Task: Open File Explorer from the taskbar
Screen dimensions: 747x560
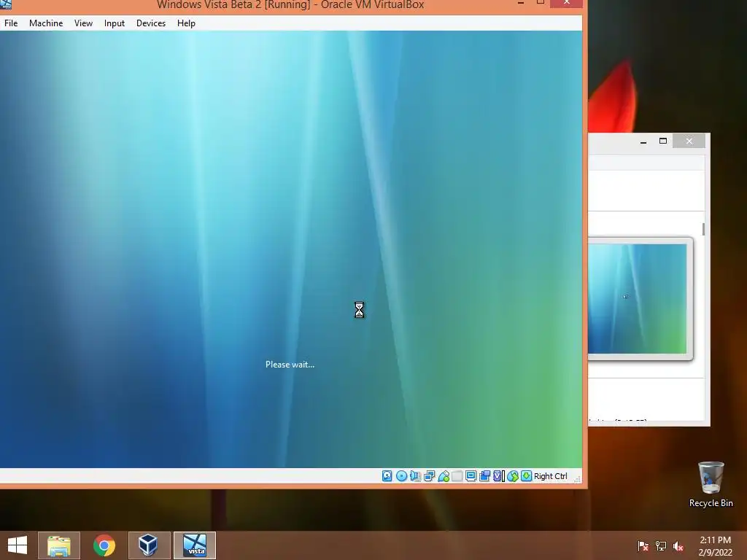Action: click(x=59, y=545)
